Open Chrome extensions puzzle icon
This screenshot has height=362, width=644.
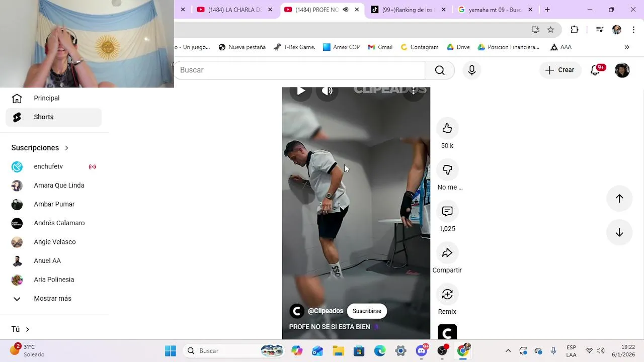click(x=575, y=30)
